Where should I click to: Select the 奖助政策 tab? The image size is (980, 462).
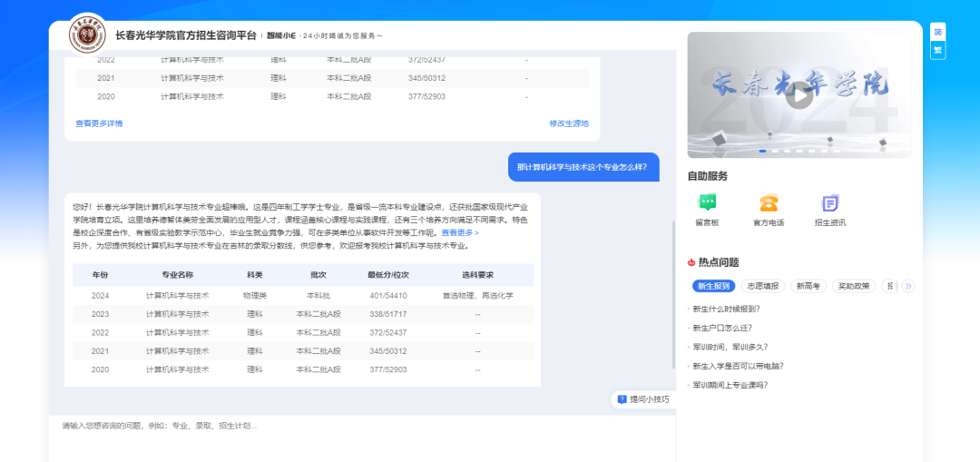[x=854, y=286]
